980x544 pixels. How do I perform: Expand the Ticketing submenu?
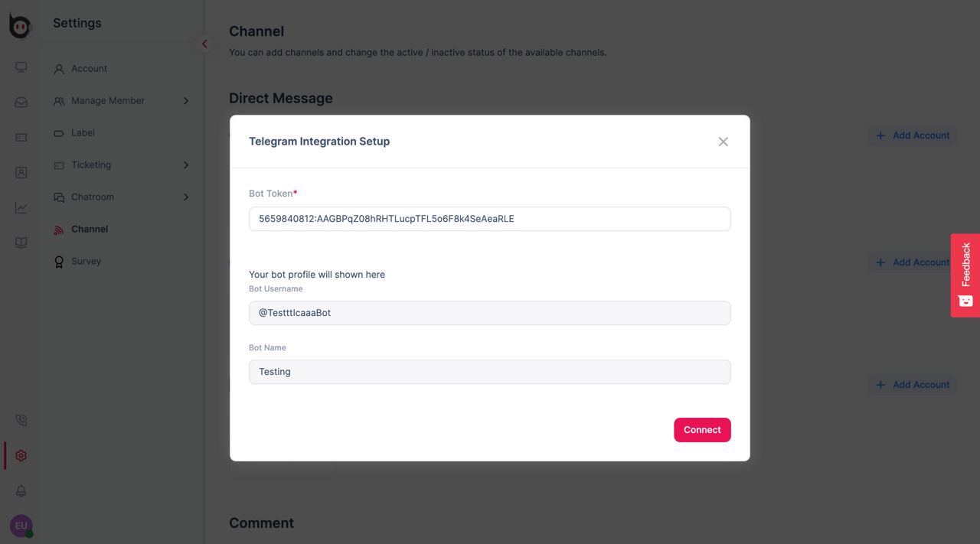(185, 165)
